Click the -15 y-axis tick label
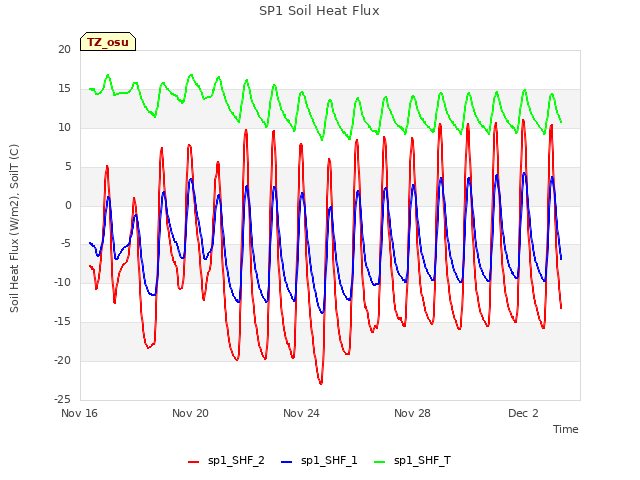Screen dimensions: 640x480 [63, 322]
